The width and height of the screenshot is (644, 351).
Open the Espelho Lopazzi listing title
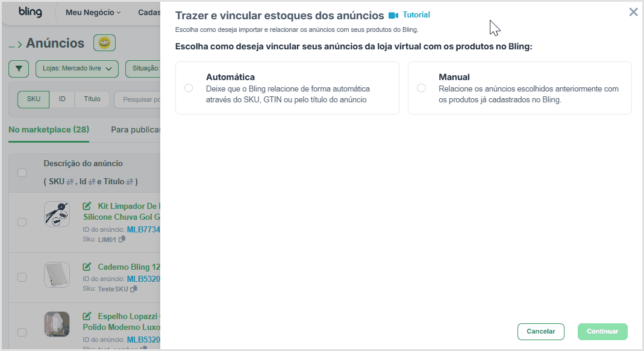pyautogui.click(x=122, y=321)
